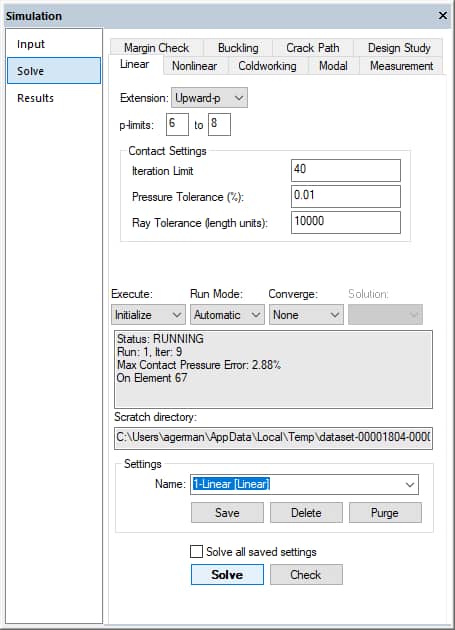Open the Crack Path tab
The width and height of the screenshot is (455, 630).
(x=313, y=48)
